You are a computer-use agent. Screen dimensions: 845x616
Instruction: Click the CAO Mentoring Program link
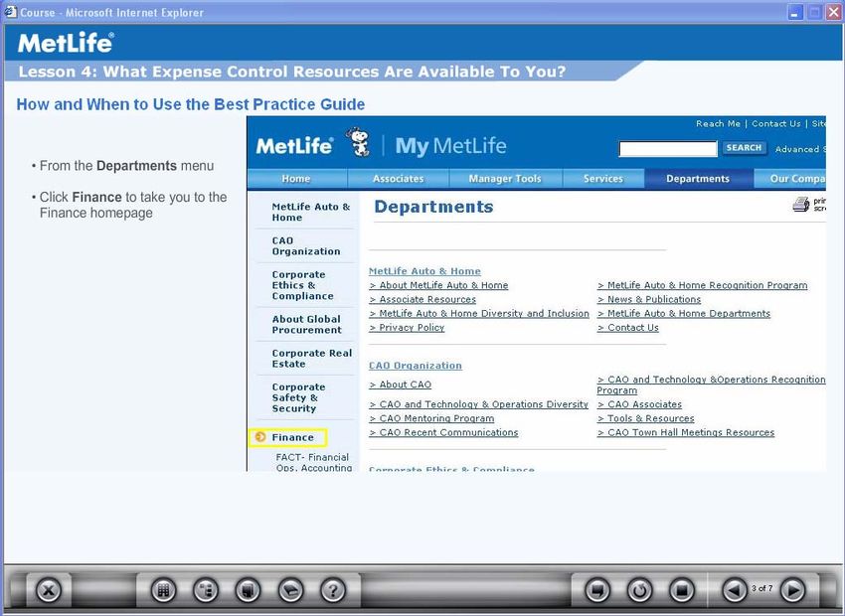click(431, 418)
